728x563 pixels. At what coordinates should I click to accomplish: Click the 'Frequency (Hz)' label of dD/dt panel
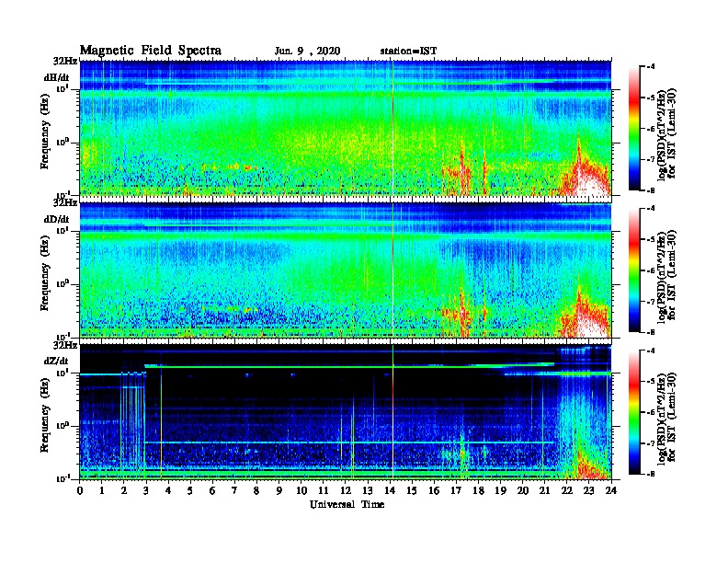coord(44,273)
